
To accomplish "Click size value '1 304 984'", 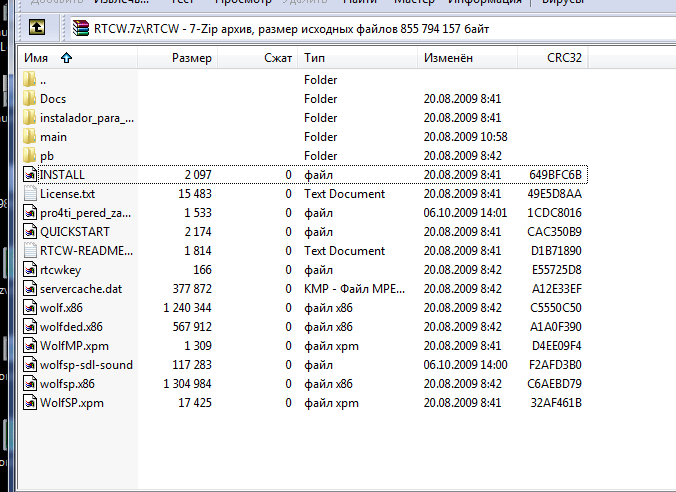I will tap(188, 384).
